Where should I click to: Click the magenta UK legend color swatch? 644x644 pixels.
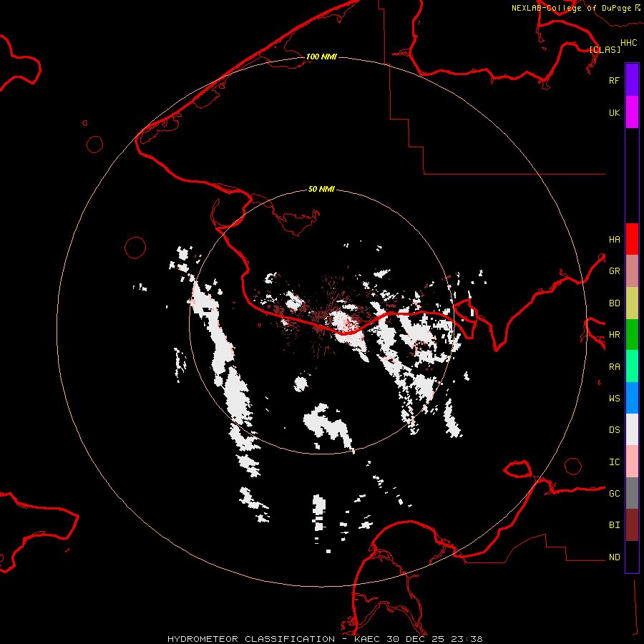point(632,112)
